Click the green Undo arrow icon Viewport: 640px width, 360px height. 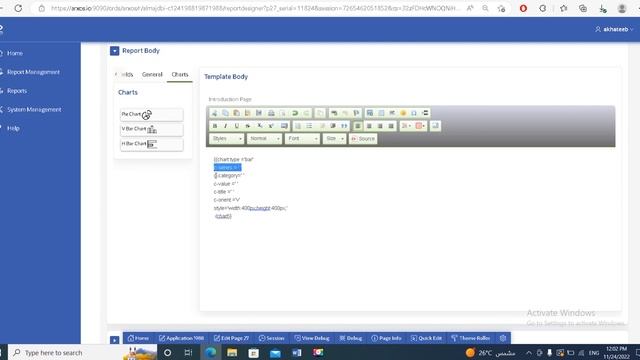[295, 113]
